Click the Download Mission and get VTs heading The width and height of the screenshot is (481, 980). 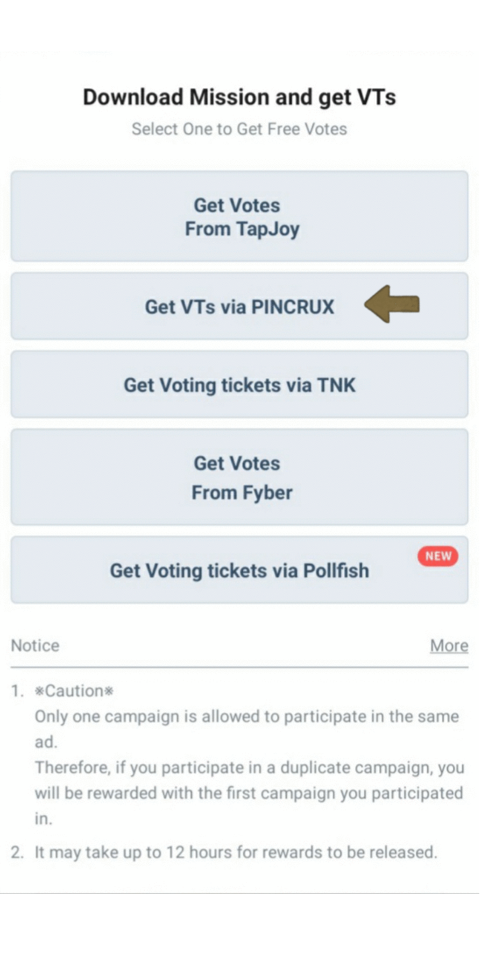point(239,97)
